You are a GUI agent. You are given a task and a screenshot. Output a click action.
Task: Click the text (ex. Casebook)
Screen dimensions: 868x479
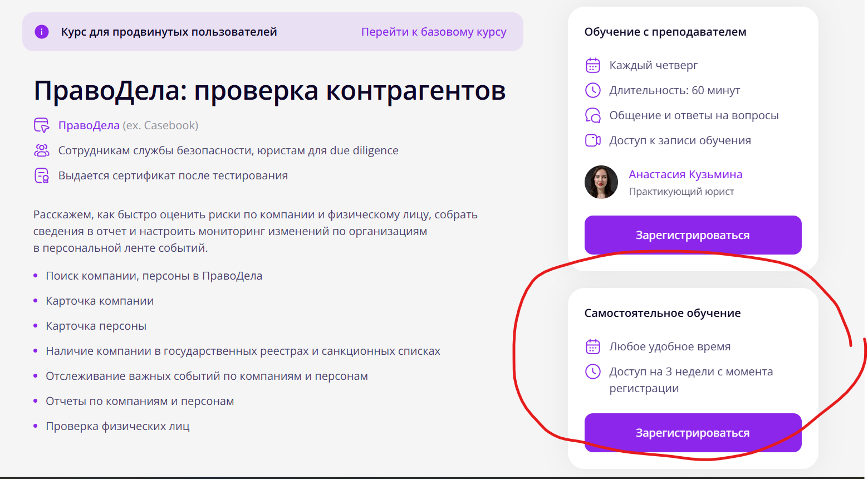[x=160, y=125]
